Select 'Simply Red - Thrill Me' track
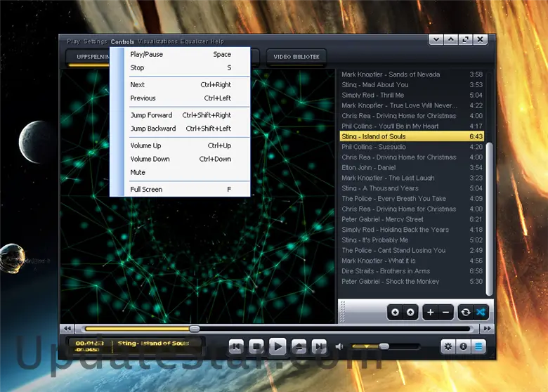Viewport: 548px width, 392px height. 412,95
